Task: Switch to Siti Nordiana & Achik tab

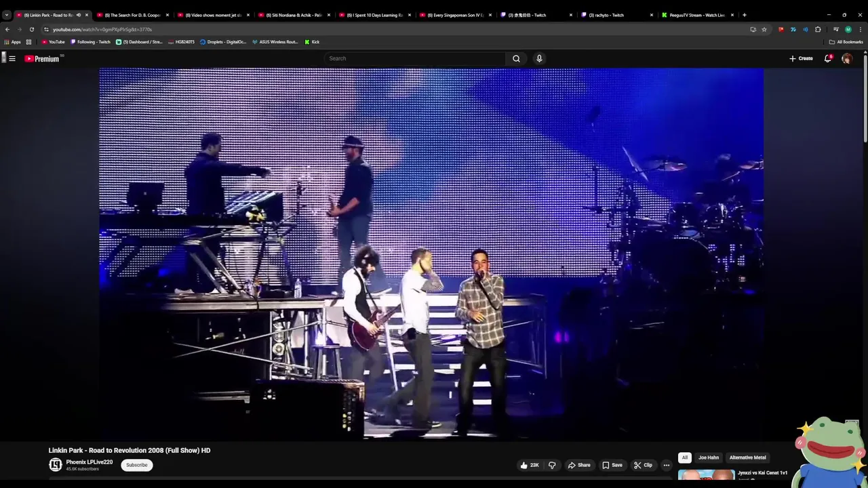Action: (294, 15)
